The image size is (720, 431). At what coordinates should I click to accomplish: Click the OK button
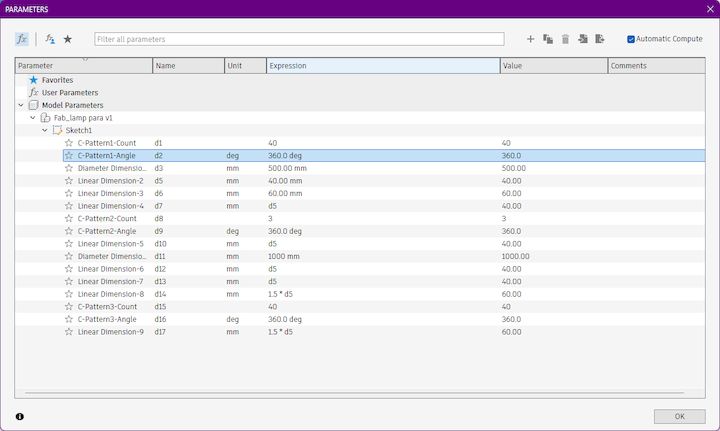680,416
